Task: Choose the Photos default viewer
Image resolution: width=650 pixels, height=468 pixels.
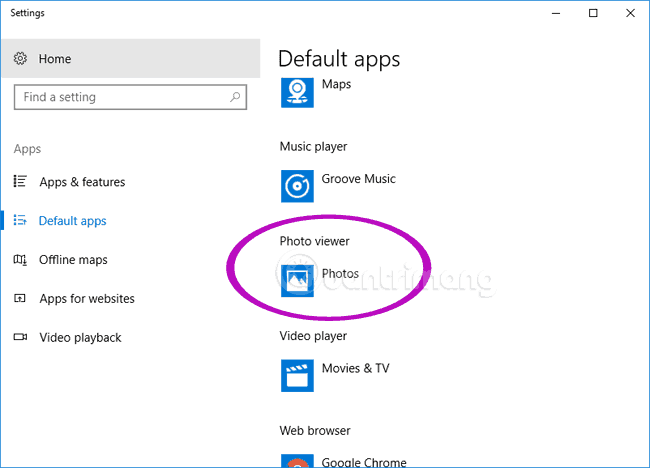Action: click(x=340, y=274)
